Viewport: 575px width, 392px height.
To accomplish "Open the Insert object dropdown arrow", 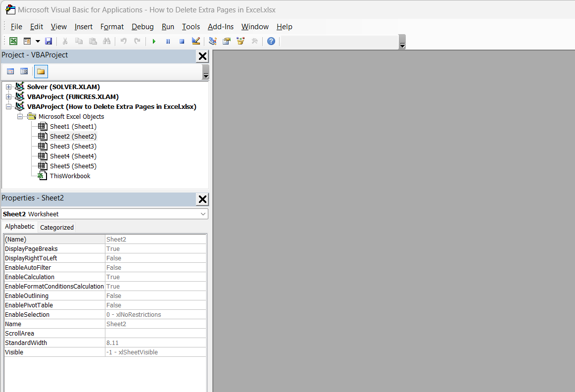I will point(38,41).
